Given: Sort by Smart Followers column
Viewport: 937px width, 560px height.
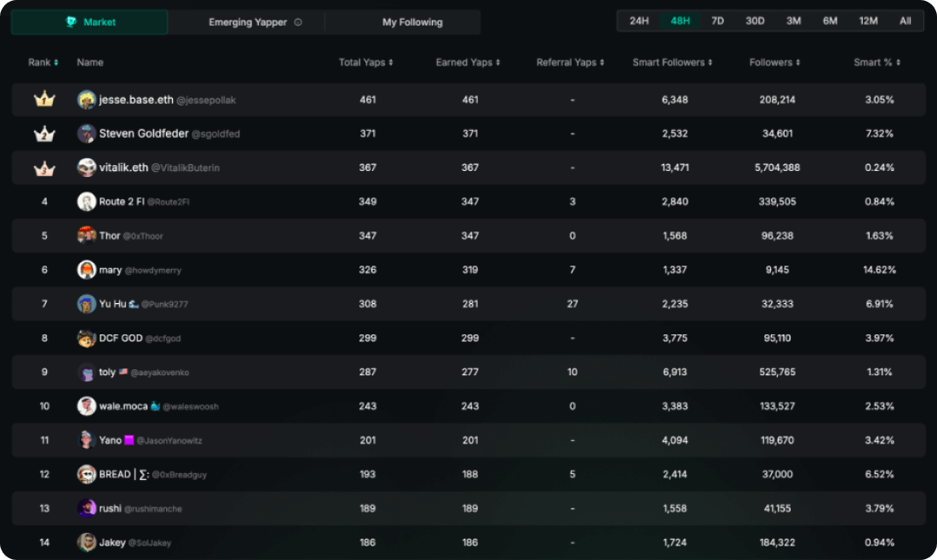Looking at the screenshot, I should [672, 62].
